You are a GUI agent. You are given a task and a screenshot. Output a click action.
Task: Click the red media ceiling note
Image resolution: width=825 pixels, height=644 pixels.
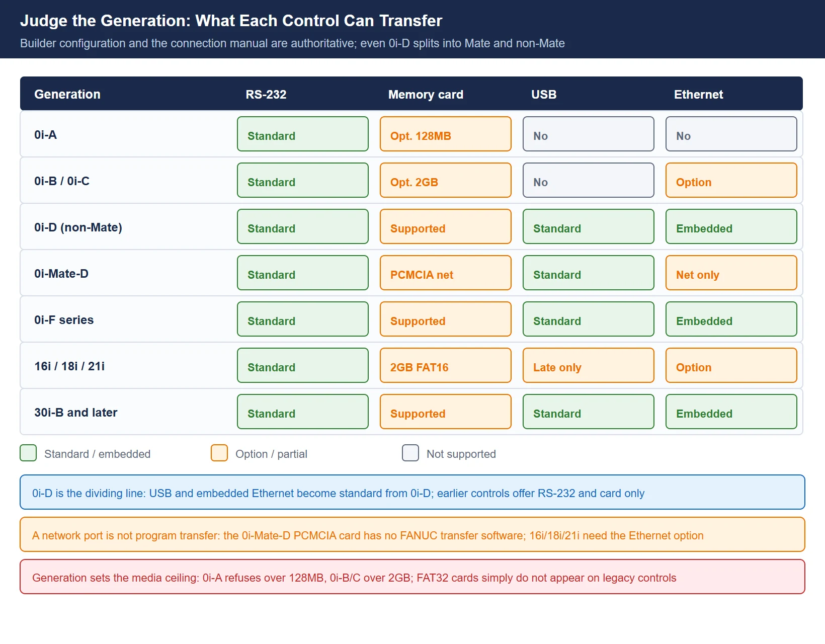coord(412,577)
